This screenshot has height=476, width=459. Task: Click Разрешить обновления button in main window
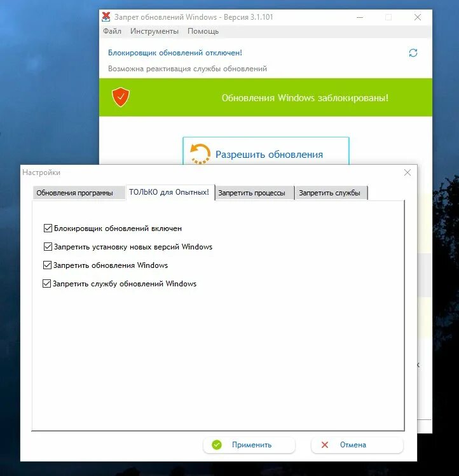(266, 151)
